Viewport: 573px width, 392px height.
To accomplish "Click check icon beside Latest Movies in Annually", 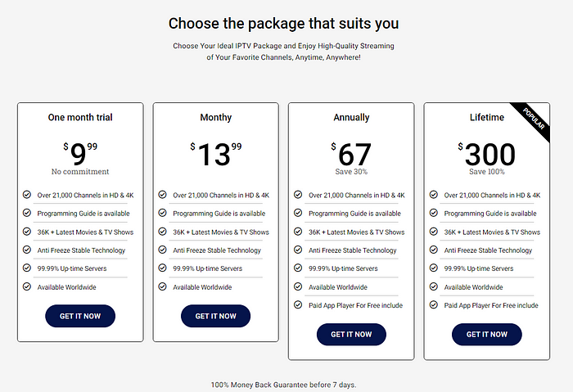I will point(298,232).
